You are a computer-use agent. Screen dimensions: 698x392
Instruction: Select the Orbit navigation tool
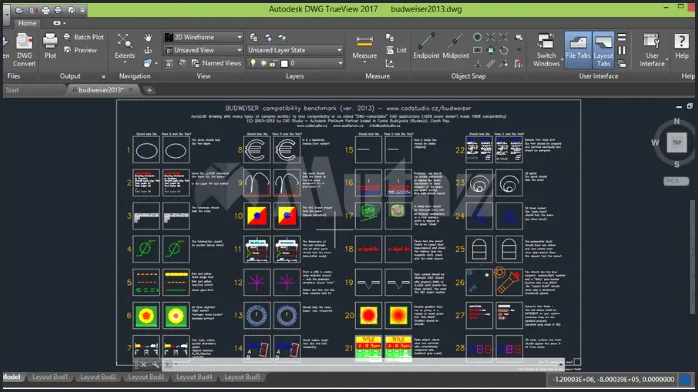[x=148, y=50]
